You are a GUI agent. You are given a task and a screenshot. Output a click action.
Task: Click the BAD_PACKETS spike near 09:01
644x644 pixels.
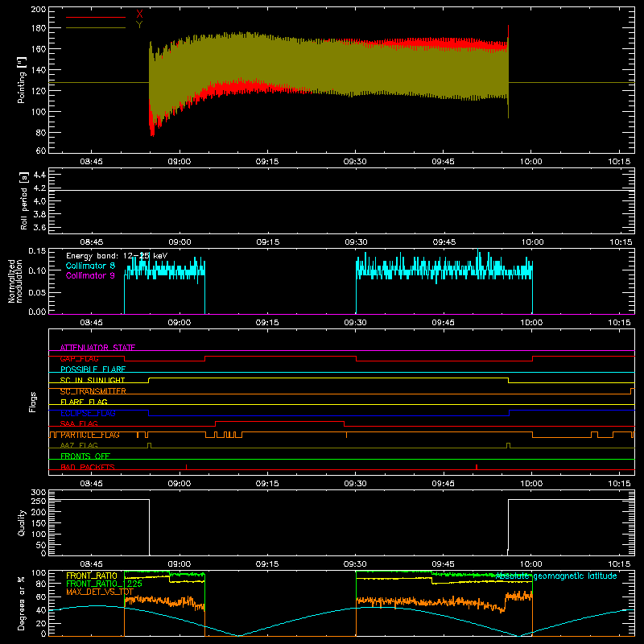click(187, 467)
